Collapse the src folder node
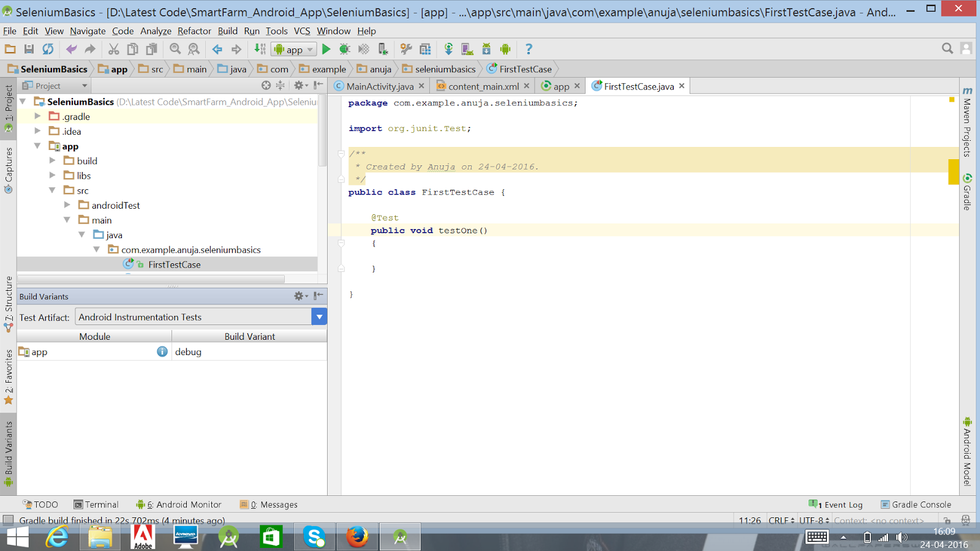The height and width of the screenshot is (551, 980). point(52,190)
